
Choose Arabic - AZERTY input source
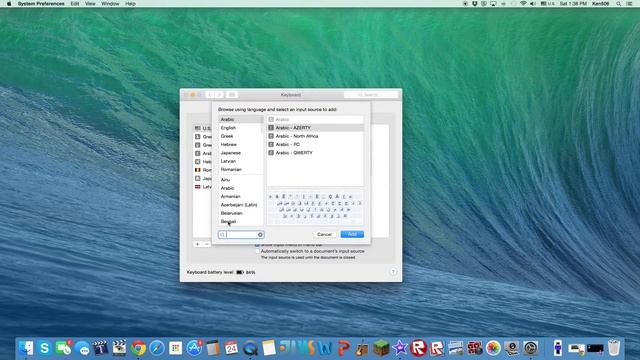[x=315, y=128]
